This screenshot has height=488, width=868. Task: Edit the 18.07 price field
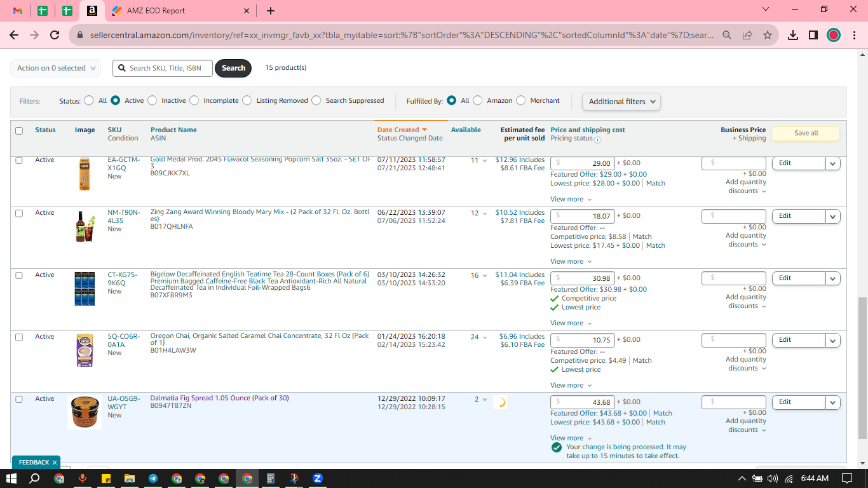[582, 216]
